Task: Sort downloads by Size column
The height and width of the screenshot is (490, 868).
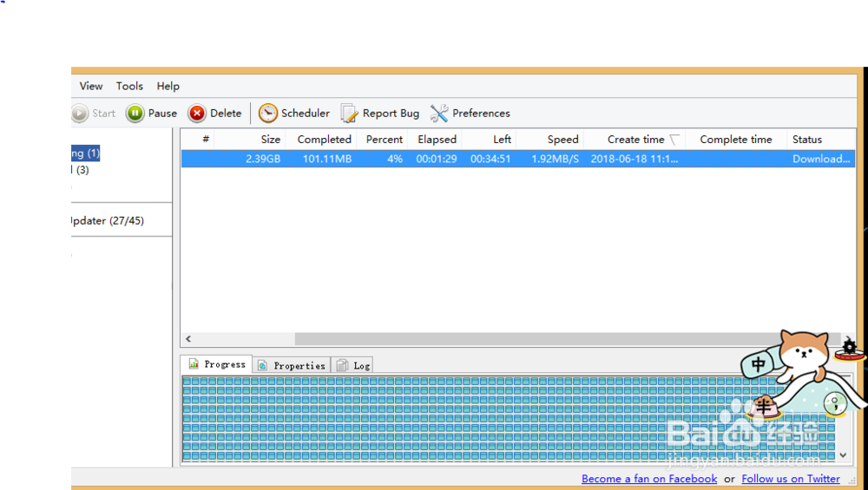Action: tap(250, 140)
